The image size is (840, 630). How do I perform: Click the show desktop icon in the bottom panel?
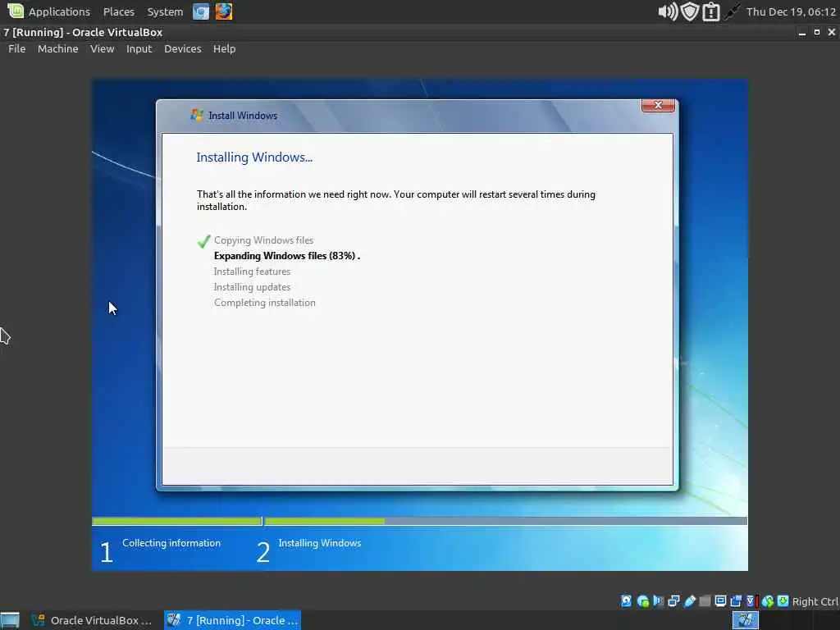(x=10, y=620)
